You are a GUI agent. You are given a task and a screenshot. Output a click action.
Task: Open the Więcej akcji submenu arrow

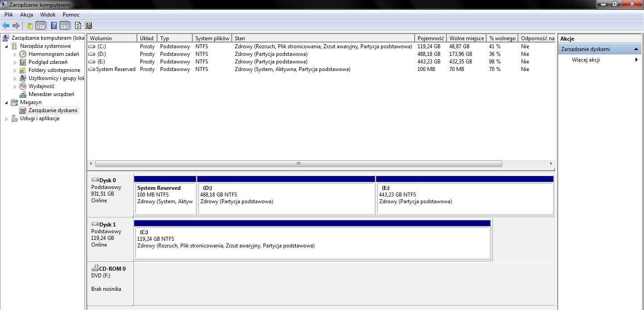(x=636, y=60)
